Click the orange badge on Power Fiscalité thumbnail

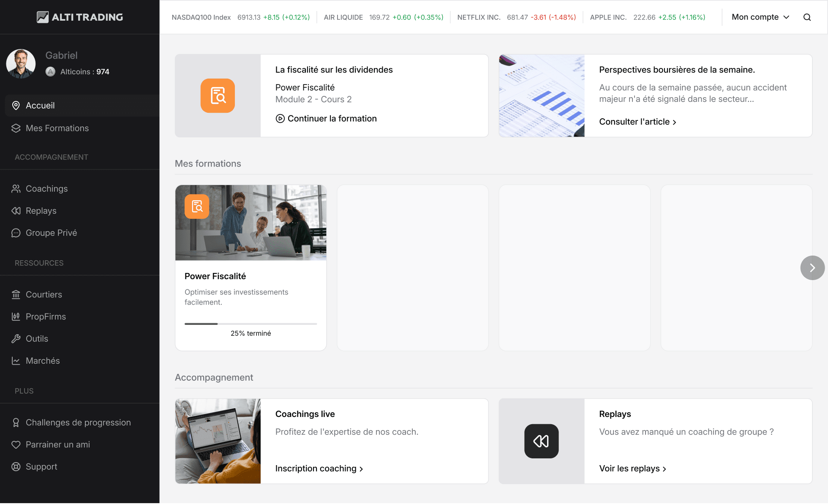point(197,207)
